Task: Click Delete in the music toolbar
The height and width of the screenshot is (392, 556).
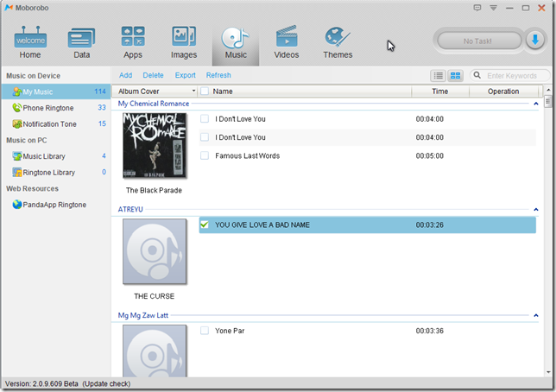Action: coord(153,75)
